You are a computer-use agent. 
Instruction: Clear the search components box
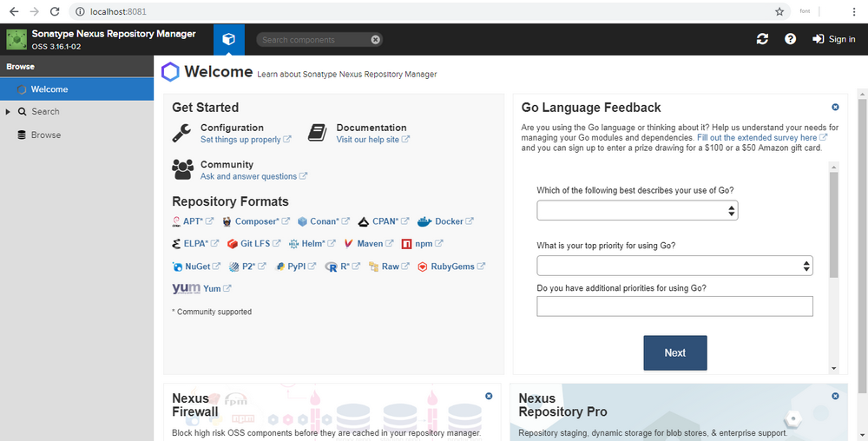point(375,40)
